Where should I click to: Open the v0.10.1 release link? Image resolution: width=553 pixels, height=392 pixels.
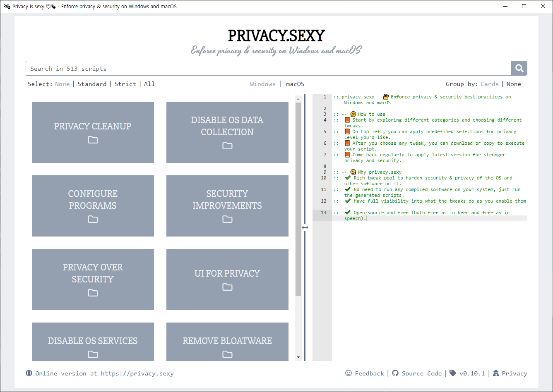click(x=472, y=373)
